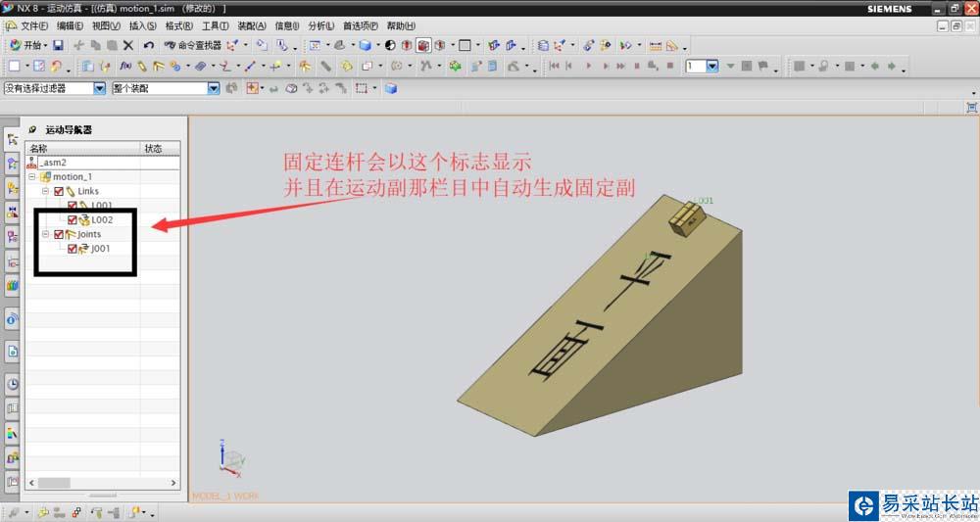Click the highlighted red cube section icon
The image size is (980, 522).
pyautogui.click(x=423, y=45)
